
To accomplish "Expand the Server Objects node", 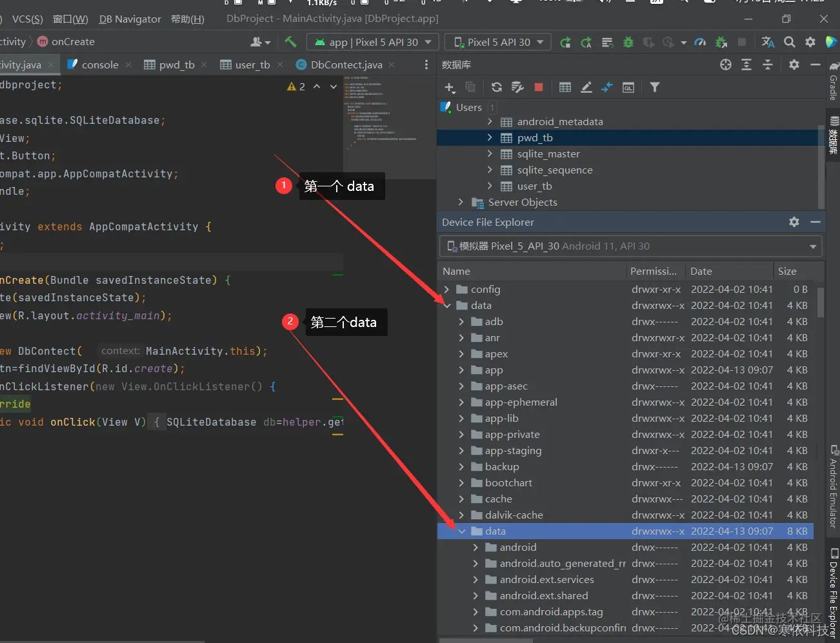I will (461, 202).
